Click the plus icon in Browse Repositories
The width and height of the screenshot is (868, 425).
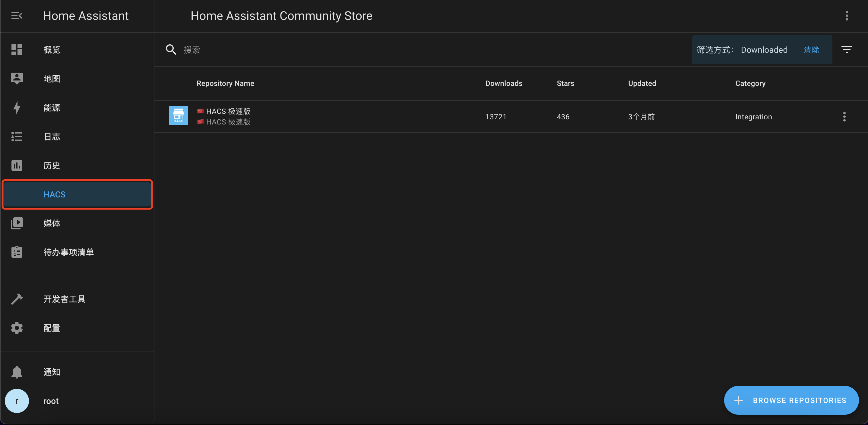click(738, 400)
